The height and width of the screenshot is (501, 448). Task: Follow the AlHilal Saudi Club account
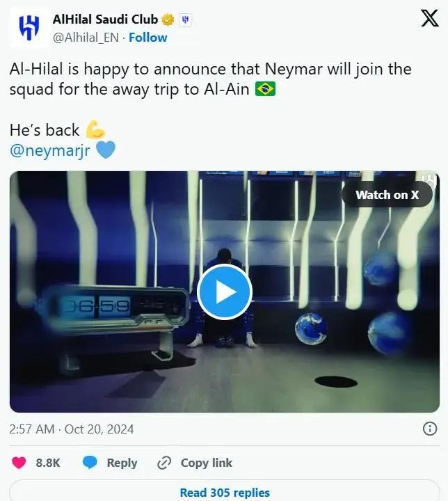[x=147, y=38]
